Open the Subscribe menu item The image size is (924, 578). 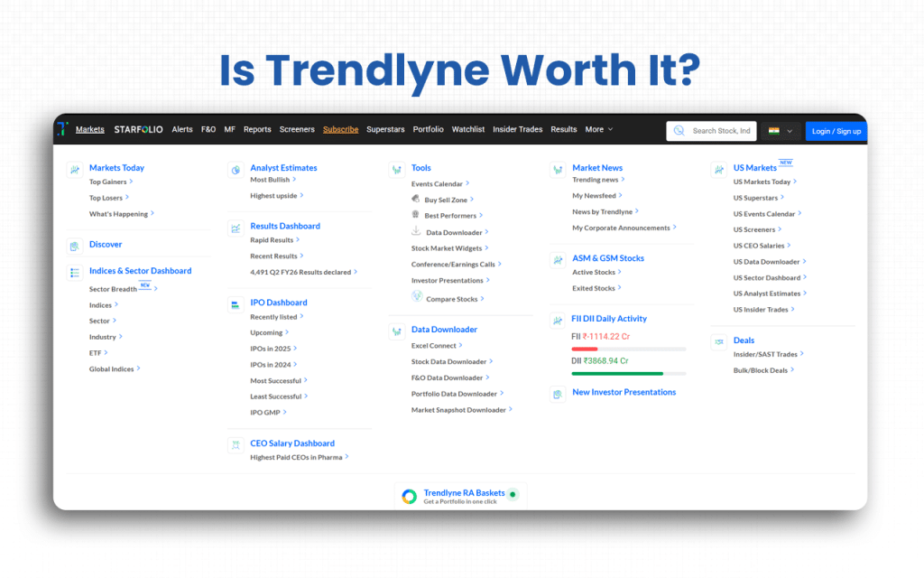tap(340, 129)
